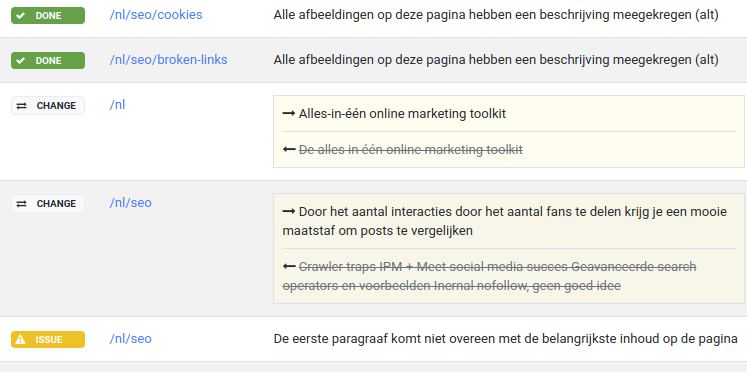Click the checkmark icon in cookies DONE badge

(x=20, y=15)
